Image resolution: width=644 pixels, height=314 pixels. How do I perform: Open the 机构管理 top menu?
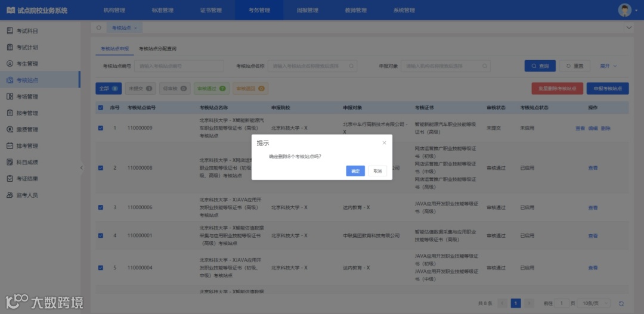(x=114, y=10)
